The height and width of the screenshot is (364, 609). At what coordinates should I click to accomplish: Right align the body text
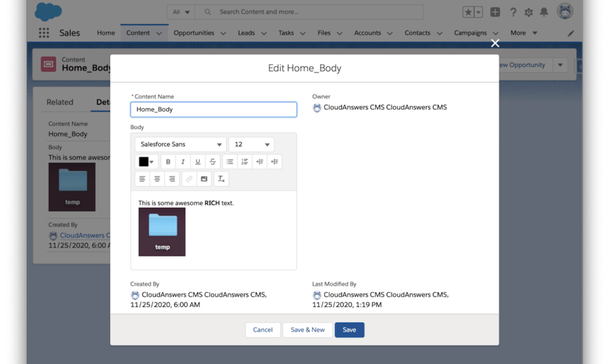point(172,179)
